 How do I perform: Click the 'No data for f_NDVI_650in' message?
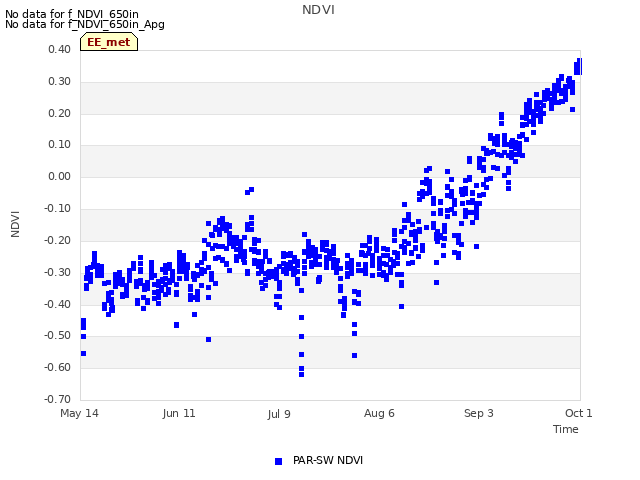coord(72,14)
